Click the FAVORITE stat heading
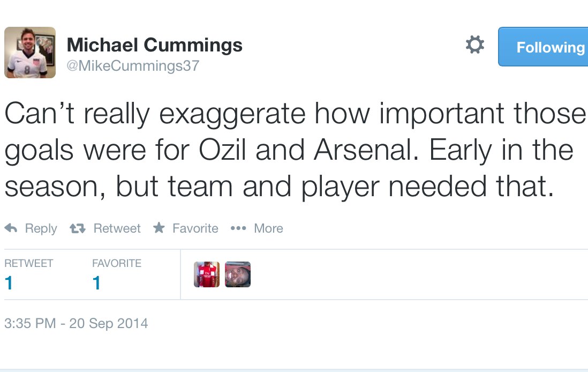This screenshot has width=588, height=372. [x=116, y=263]
